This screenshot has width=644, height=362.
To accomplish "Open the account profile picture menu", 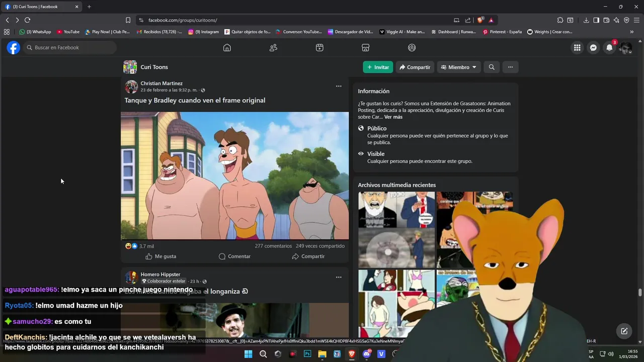I will pyautogui.click(x=625, y=47).
